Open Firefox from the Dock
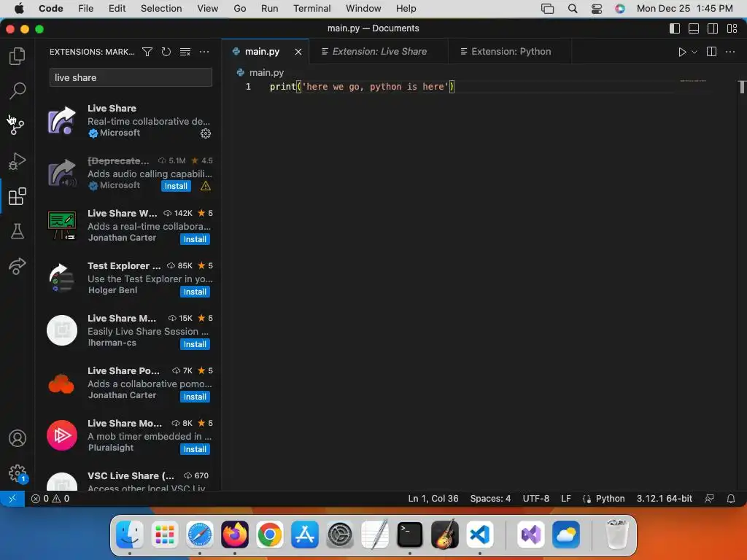Image resolution: width=747 pixels, height=560 pixels. tap(234, 534)
